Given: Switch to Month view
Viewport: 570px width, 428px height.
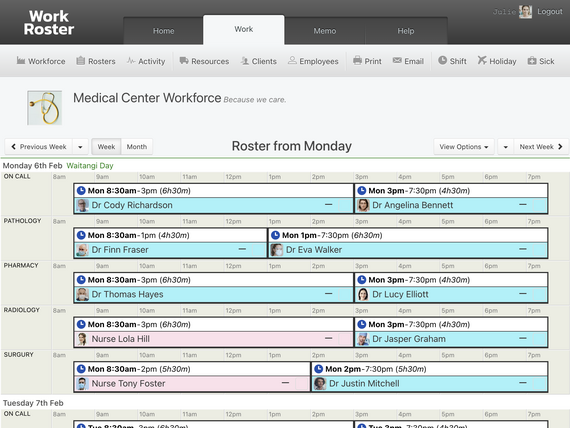Looking at the screenshot, I should pos(137,147).
